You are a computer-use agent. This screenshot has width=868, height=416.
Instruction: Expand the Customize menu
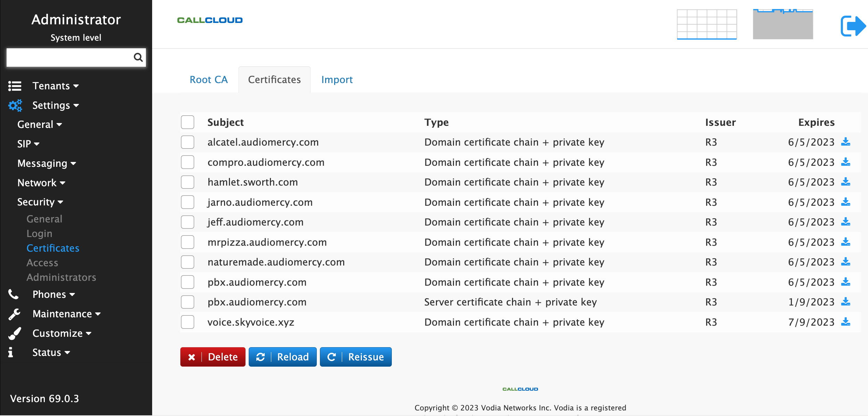click(62, 333)
